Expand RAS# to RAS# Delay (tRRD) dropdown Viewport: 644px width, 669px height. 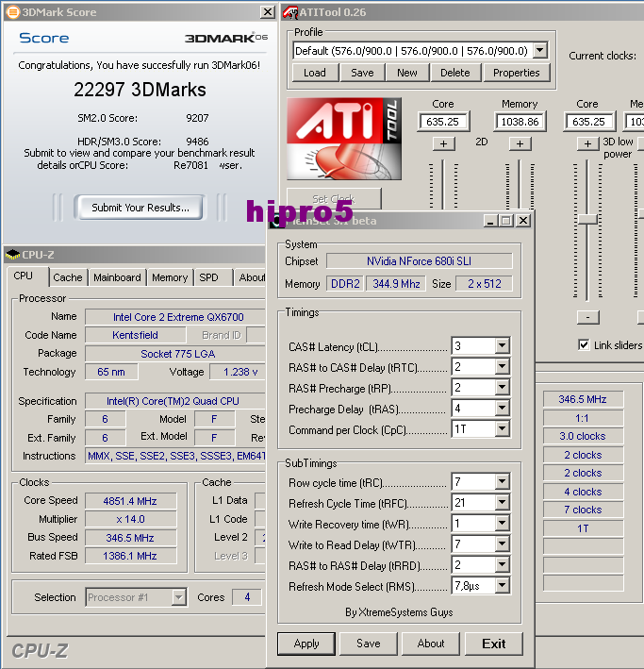point(502,565)
